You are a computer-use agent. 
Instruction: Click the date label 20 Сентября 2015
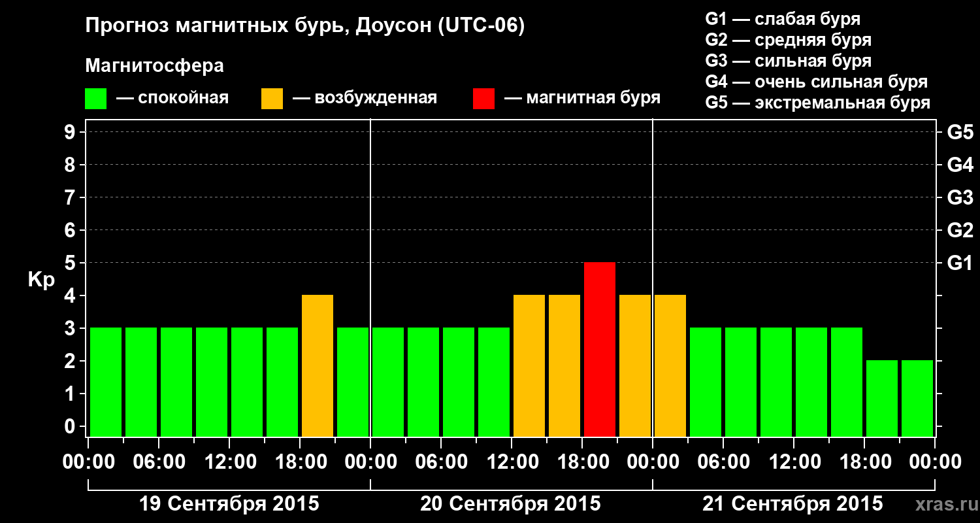[x=510, y=504]
